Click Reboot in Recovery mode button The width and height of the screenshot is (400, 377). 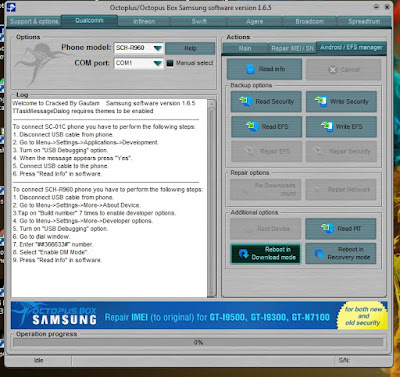341,253
